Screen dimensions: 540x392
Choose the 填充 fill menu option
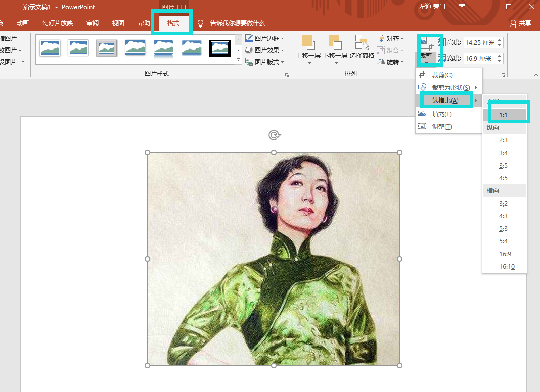click(441, 114)
